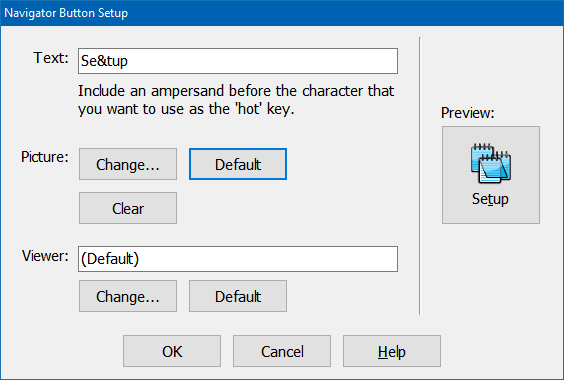Screen dimensions: 564x380
Task: Click the Viewer field showing (Default)
Action: [x=238, y=259]
